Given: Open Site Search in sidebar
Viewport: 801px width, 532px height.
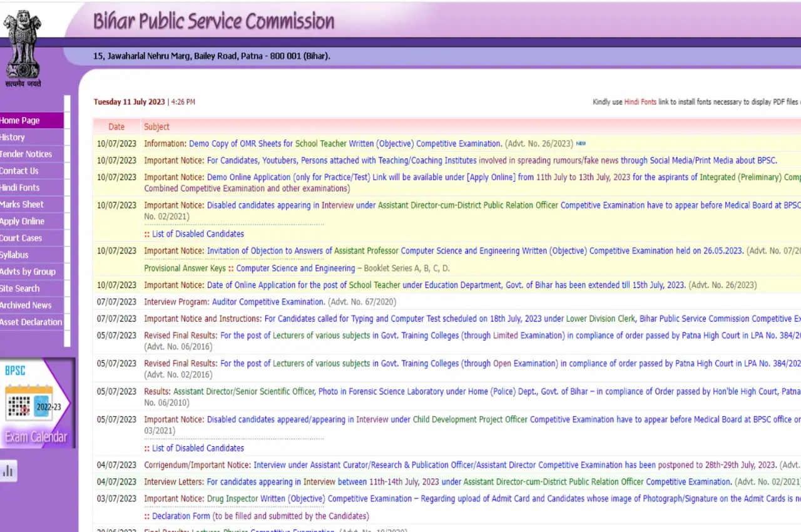Looking at the screenshot, I should pos(31,289).
